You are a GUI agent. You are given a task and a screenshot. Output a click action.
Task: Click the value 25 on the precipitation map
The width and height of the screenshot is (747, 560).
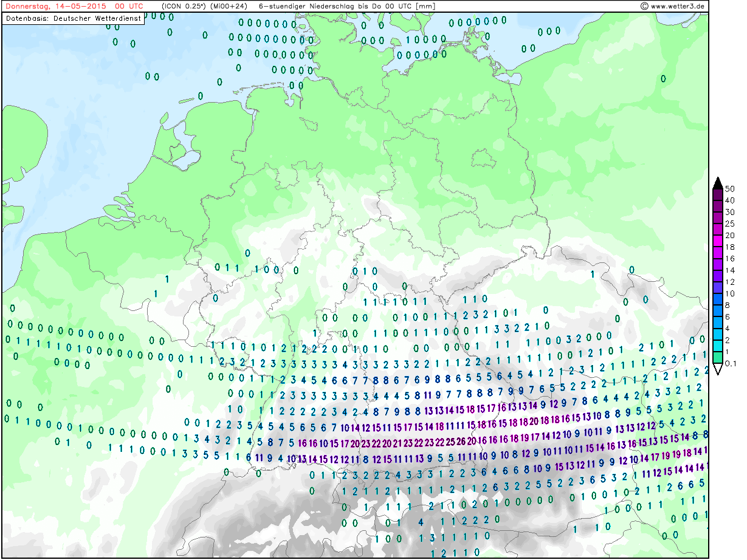coord(450,442)
